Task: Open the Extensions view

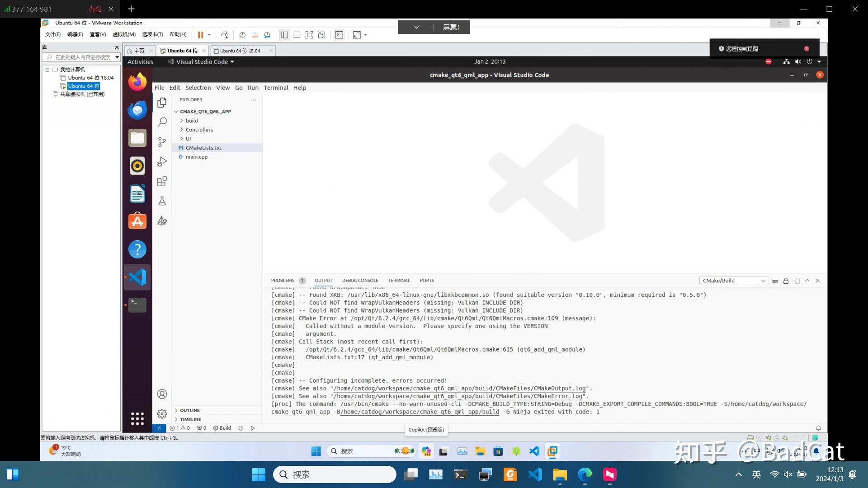Action: [x=162, y=181]
